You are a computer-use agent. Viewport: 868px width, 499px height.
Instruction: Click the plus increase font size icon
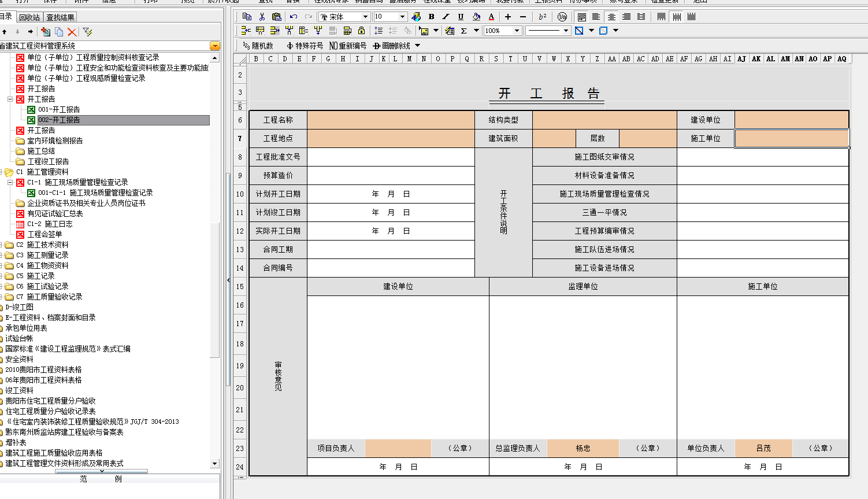coord(508,17)
